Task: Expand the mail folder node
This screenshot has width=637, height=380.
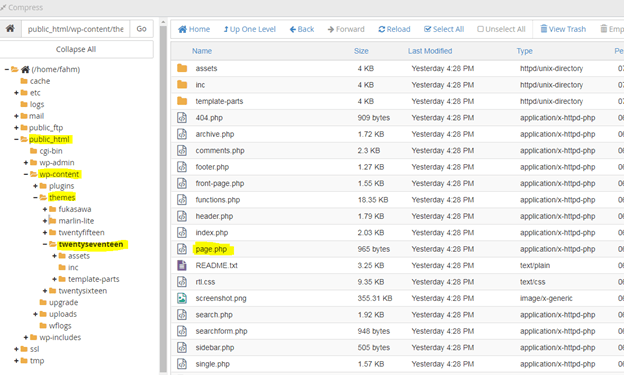Action: 16,116
